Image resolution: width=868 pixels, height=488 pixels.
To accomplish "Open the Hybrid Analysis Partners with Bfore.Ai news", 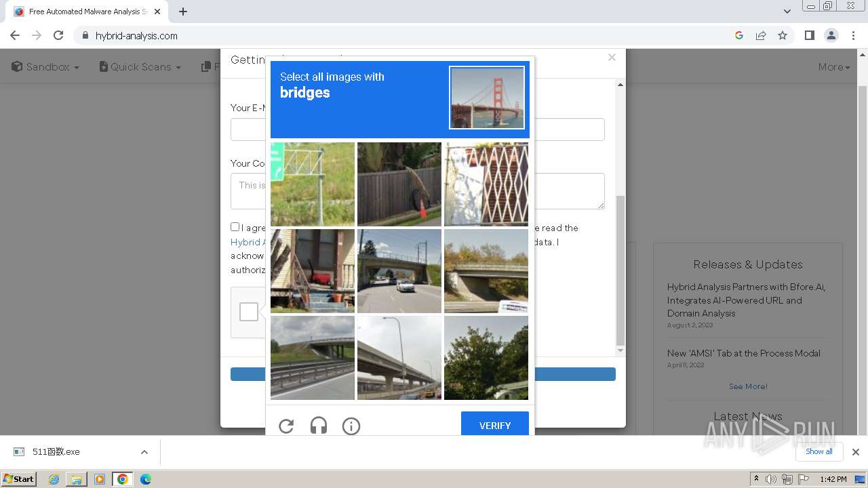I will pos(746,300).
